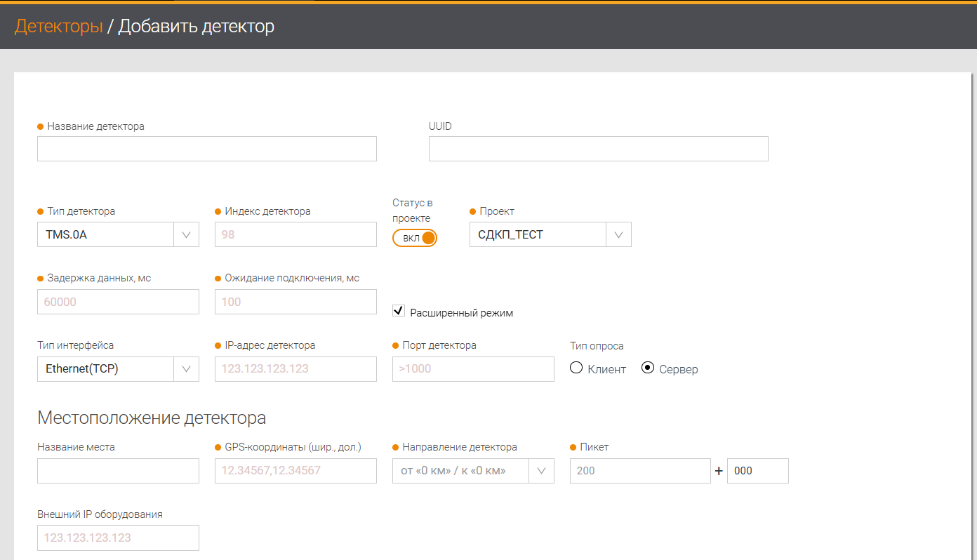This screenshot has width=977, height=560.
Task: Click the Порт детектора input
Action: (473, 368)
